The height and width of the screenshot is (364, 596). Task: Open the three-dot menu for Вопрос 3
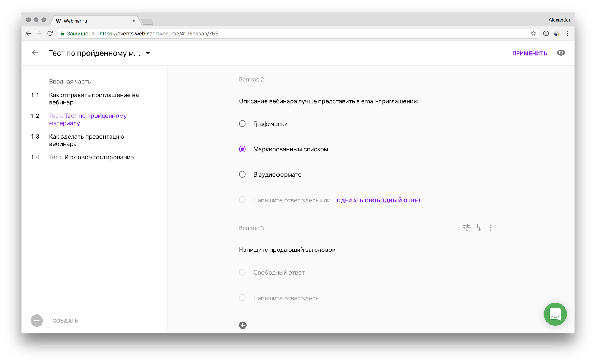tap(491, 228)
